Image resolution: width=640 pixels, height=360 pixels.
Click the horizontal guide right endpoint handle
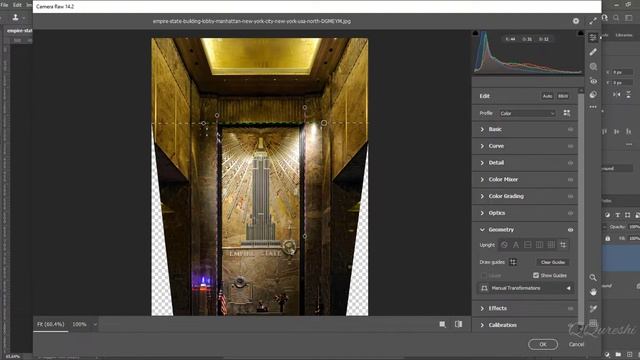click(x=324, y=122)
